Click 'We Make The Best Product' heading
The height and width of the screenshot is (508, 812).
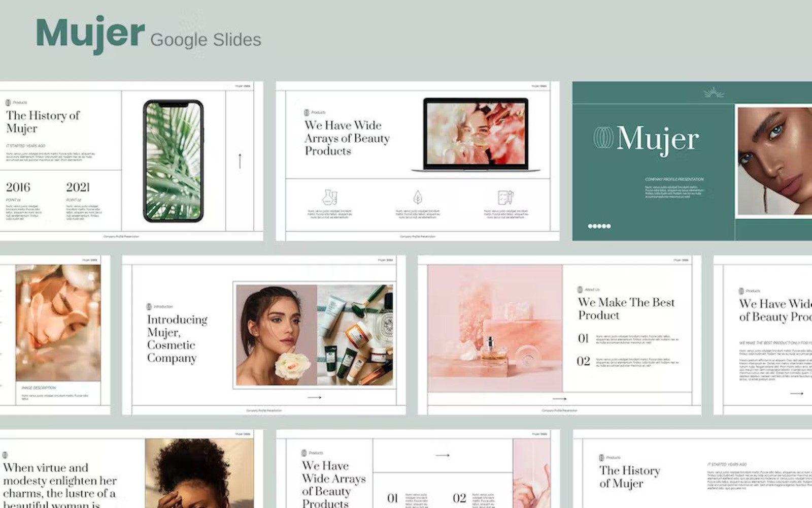(626, 309)
